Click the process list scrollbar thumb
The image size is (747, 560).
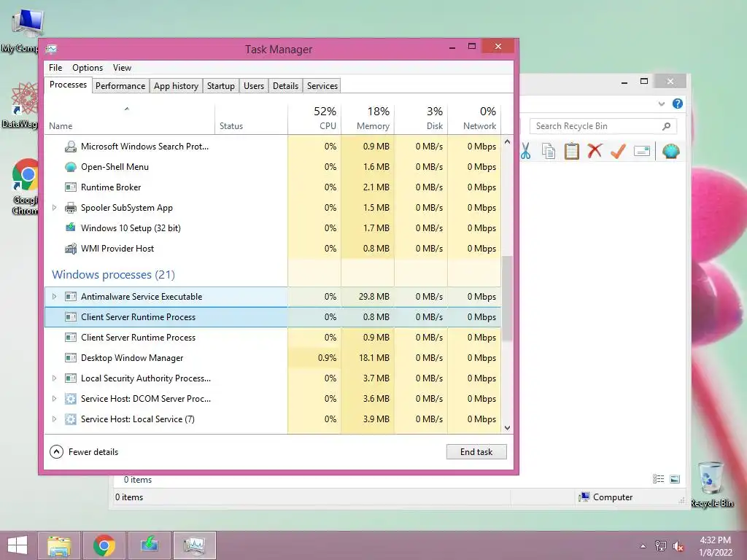508,298
